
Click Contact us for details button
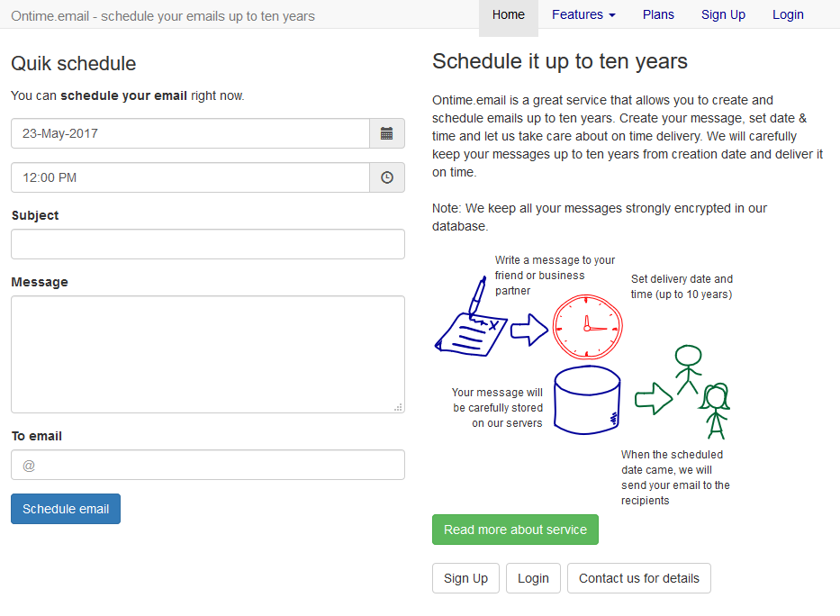coord(638,578)
